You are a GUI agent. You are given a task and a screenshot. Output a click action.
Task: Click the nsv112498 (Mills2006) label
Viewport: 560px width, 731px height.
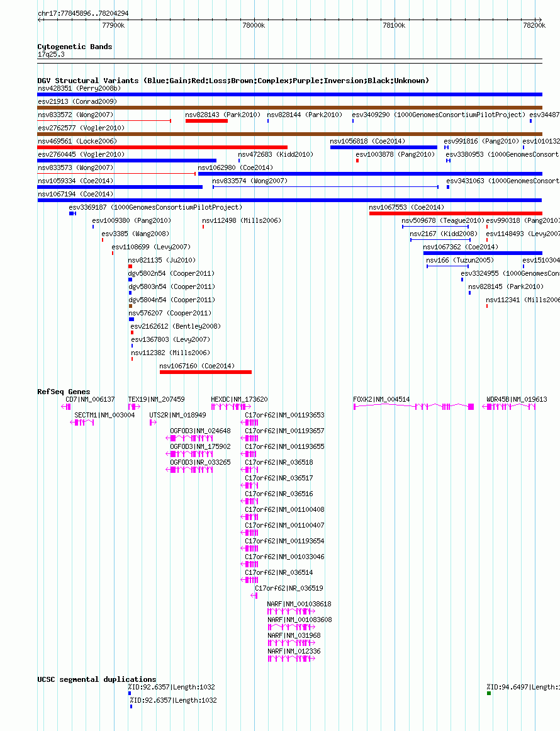[242, 220]
